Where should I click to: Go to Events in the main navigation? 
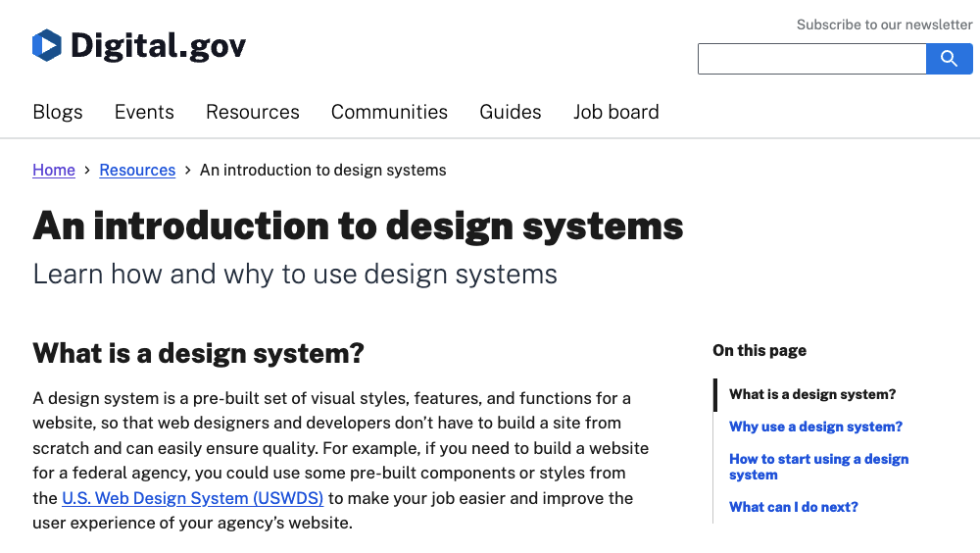click(144, 112)
